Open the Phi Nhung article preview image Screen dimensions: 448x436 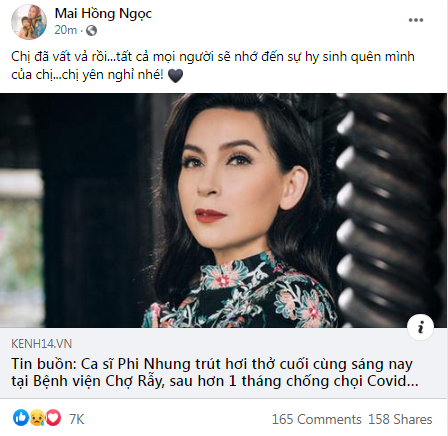[x=224, y=210]
